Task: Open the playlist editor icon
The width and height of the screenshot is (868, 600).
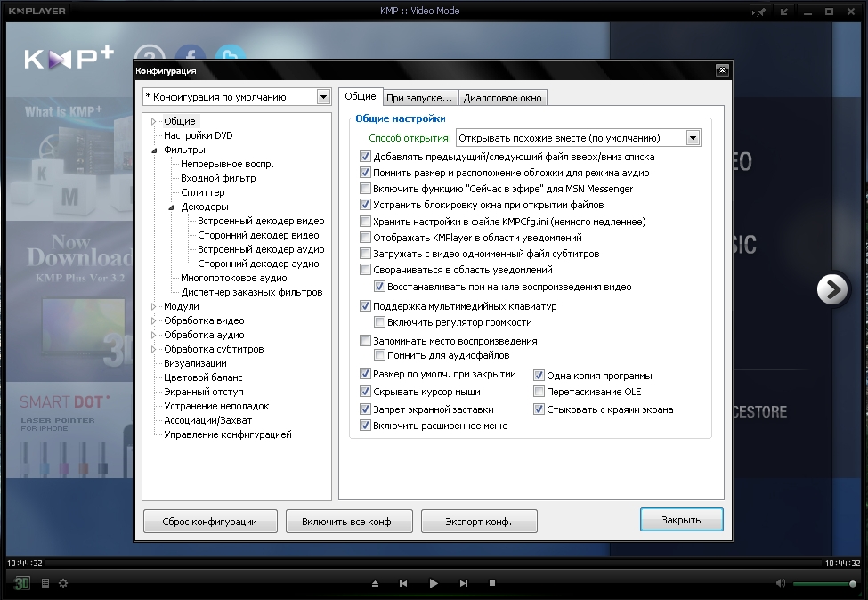Action: (45, 583)
